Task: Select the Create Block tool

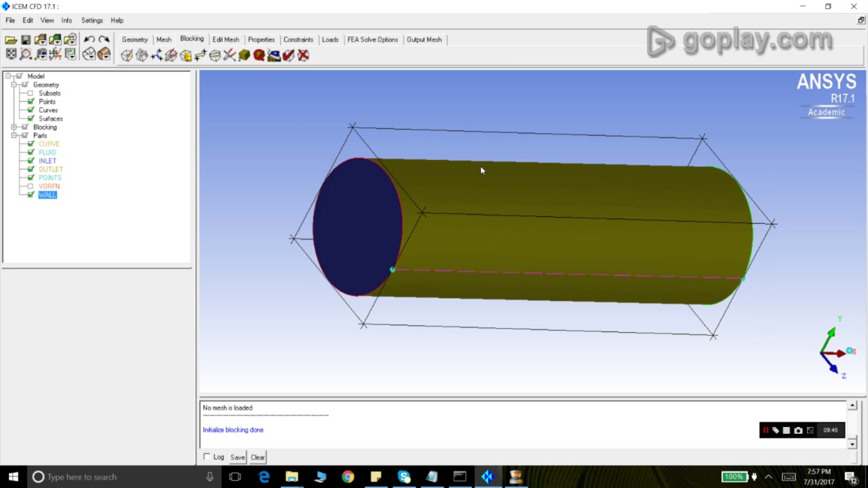Action: coord(127,56)
